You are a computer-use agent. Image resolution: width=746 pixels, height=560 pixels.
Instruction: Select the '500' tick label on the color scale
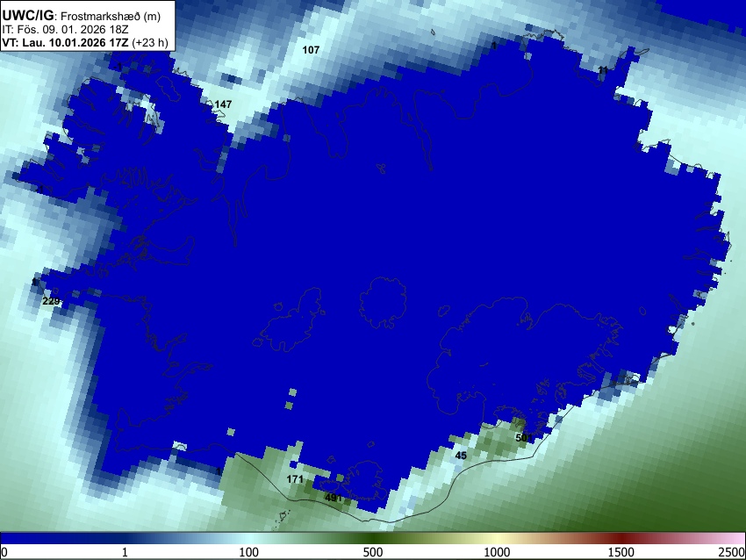pyautogui.click(x=373, y=552)
